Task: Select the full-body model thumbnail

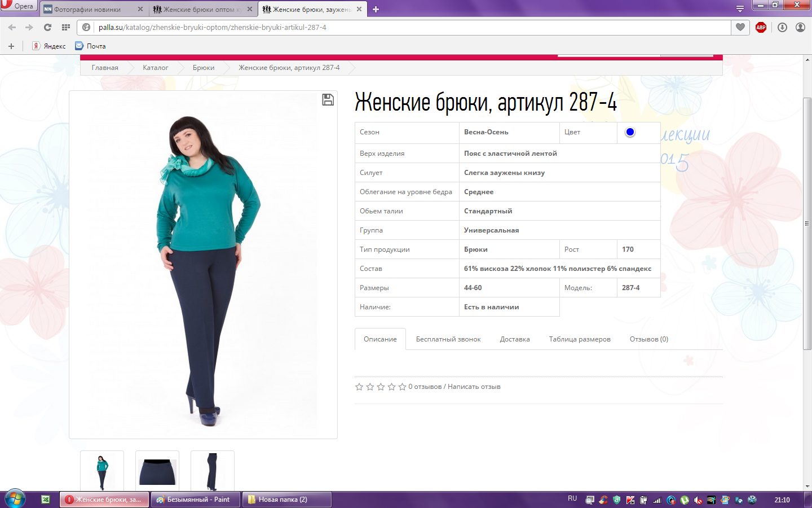Action: 102,471
